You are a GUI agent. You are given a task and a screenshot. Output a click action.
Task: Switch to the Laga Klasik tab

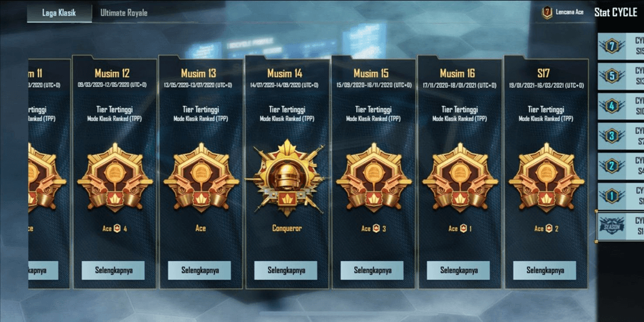tap(59, 12)
